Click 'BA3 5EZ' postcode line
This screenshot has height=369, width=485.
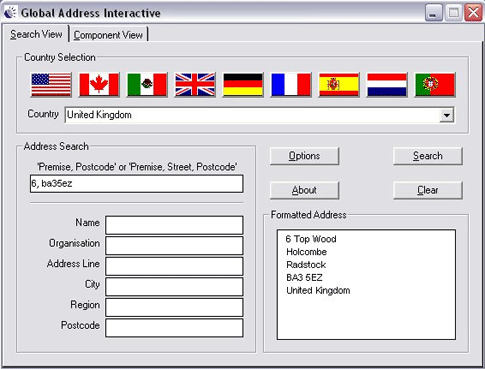304,278
